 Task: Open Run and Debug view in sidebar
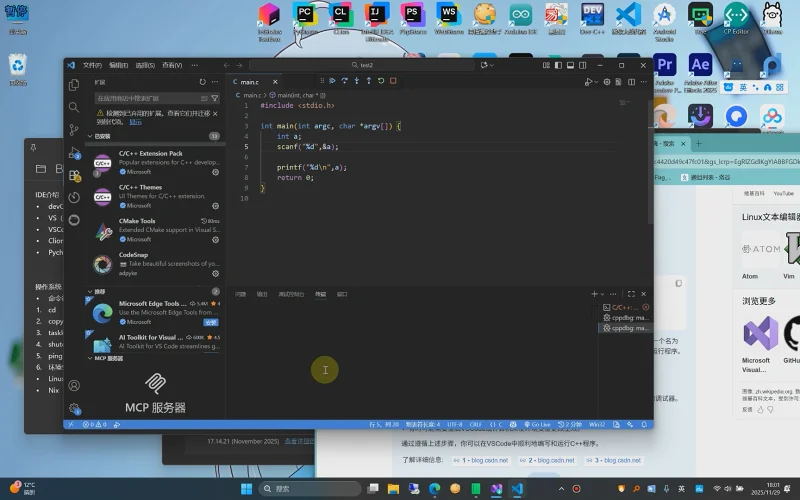[74, 152]
